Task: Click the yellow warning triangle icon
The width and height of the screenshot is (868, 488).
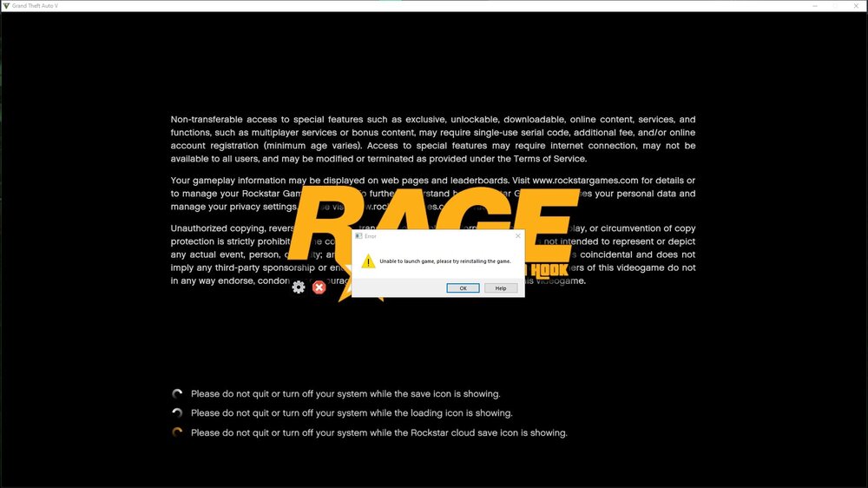Action: 368,260
